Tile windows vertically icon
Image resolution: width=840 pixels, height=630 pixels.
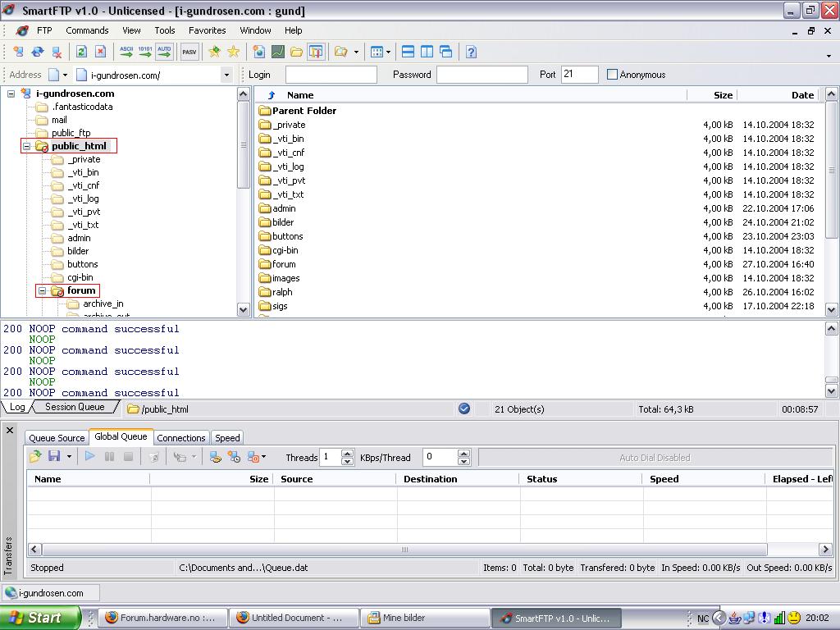pyautogui.click(x=427, y=52)
